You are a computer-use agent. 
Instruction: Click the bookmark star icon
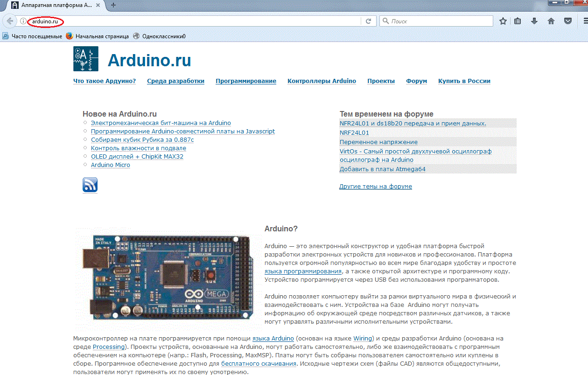[503, 21]
